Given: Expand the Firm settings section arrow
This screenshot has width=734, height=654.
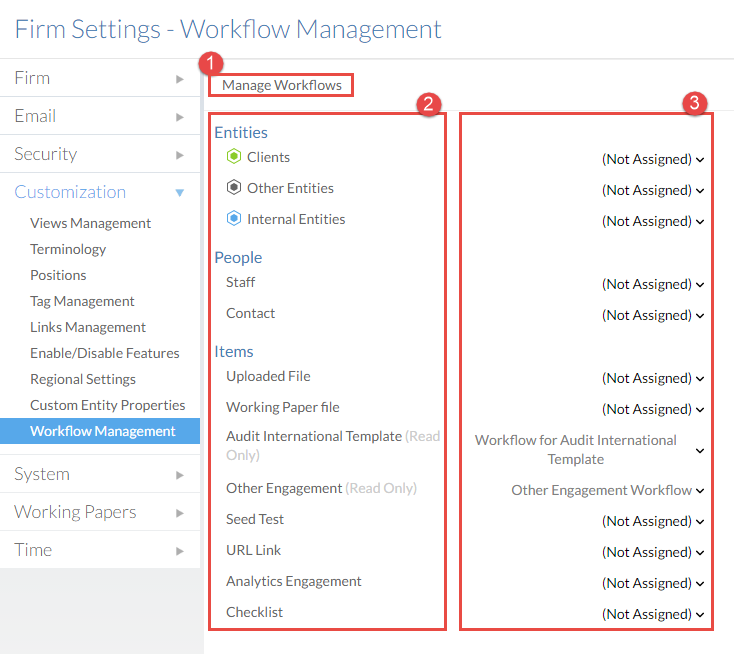Looking at the screenshot, I should click(x=180, y=78).
